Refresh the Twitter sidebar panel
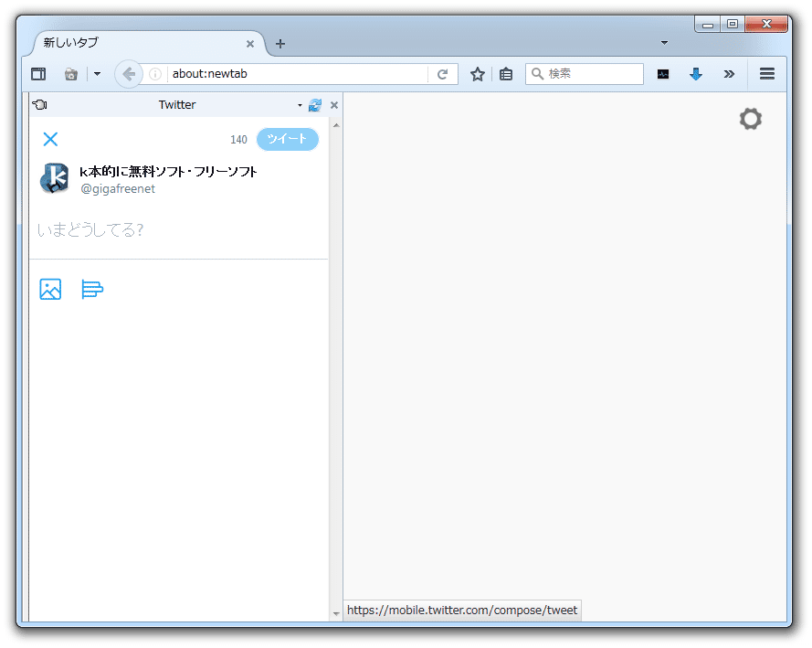The height and width of the screenshot is (648, 812). pyautogui.click(x=315, y=105)
